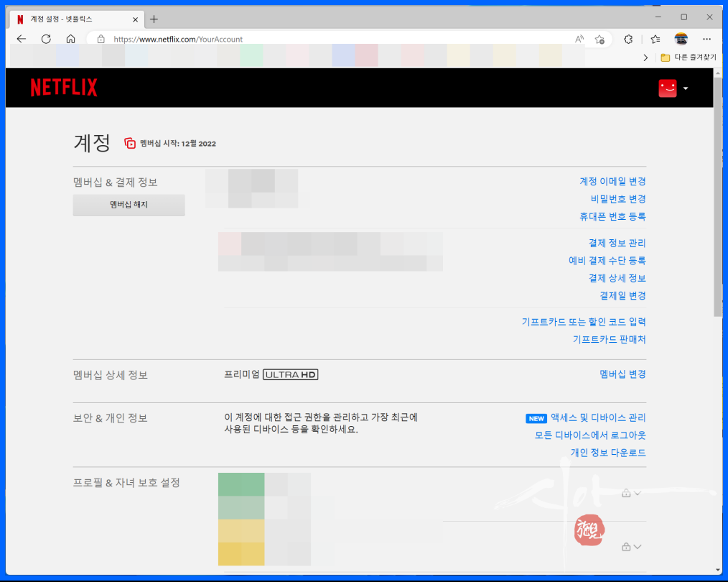This screenshot has height=582, width=728.
Task: Click 모든 디바이스에서 로그아웃 link
Action: (x=590, y=435)
